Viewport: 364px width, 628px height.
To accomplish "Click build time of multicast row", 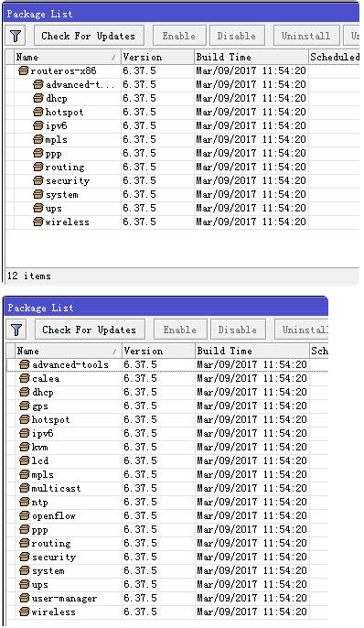I will pos(252,488).
